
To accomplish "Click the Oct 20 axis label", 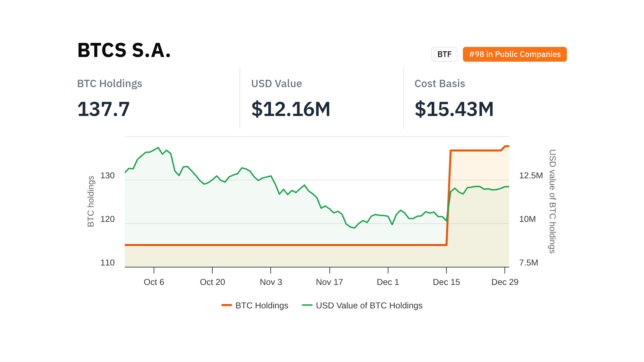I will click(212, 282).
